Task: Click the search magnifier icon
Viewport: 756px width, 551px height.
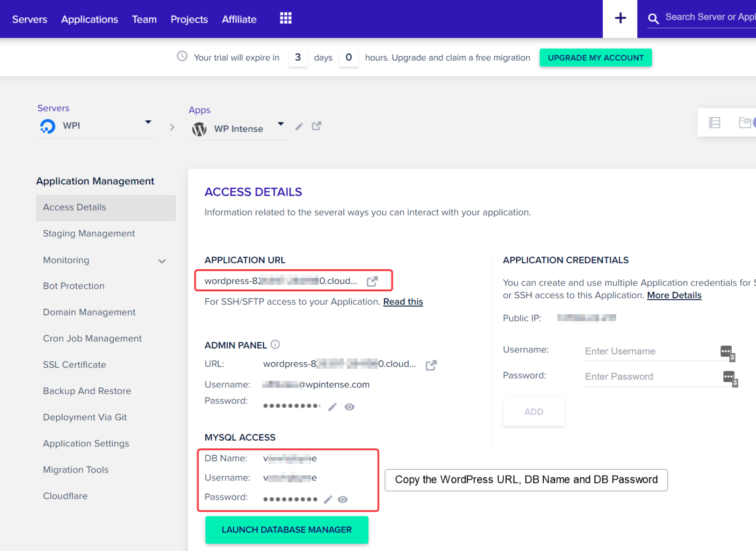Action: [x=653, y=19]
